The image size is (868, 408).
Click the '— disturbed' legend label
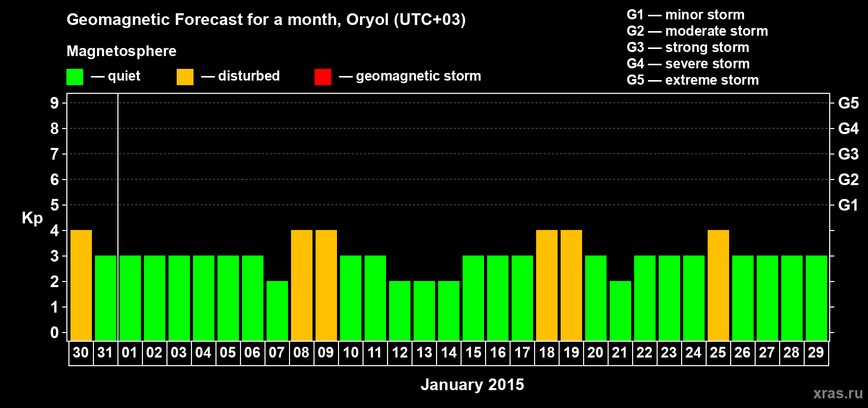(240, 76)
